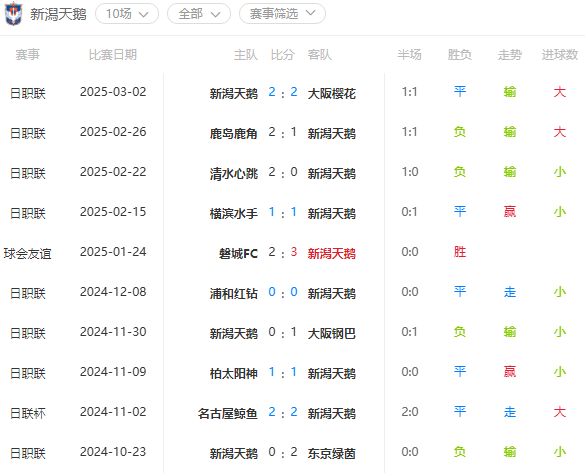585x473 pixels.
Task: Expand the 全部 filter dropdown
Action: point(199,14)
